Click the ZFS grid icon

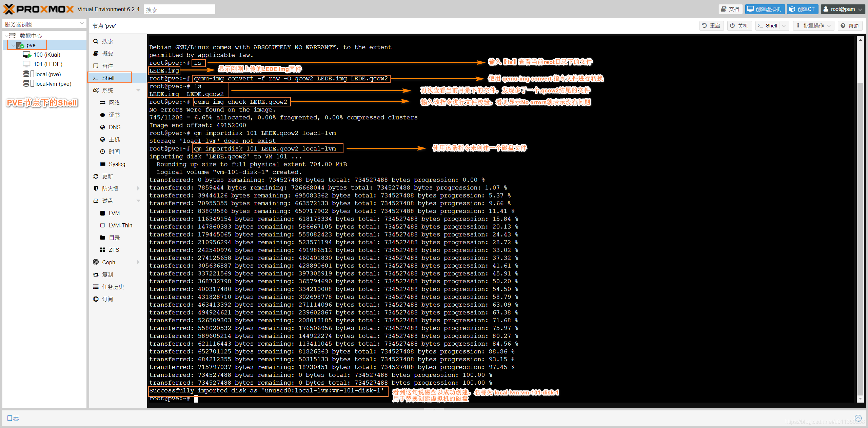[x=102, y=250]
